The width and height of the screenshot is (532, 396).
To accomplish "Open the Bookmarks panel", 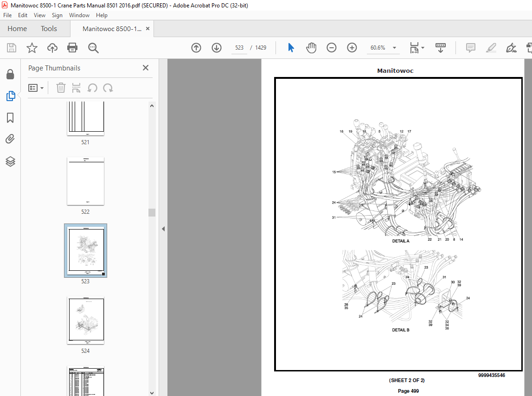I will click(x=10, y=118).
